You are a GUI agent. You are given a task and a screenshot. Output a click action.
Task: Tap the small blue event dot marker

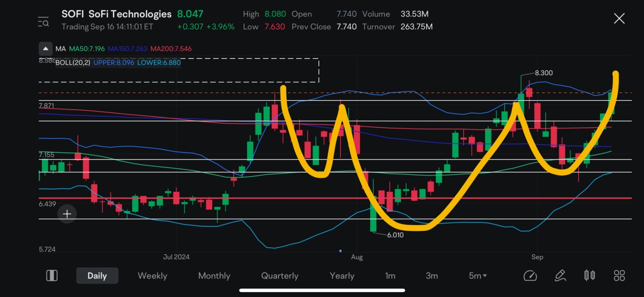[x=341, y=251]
